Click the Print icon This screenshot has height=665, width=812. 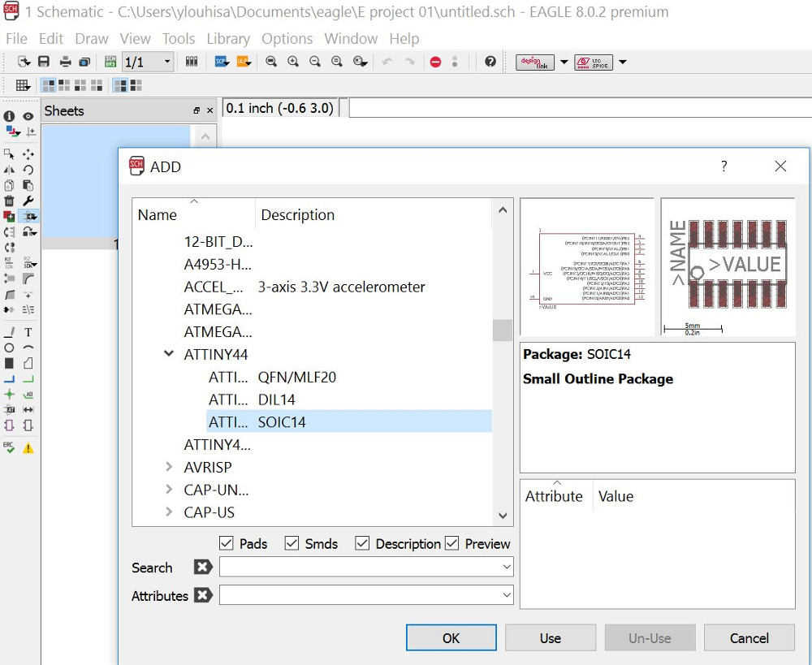pyautogui.click(x=65, y=62)
